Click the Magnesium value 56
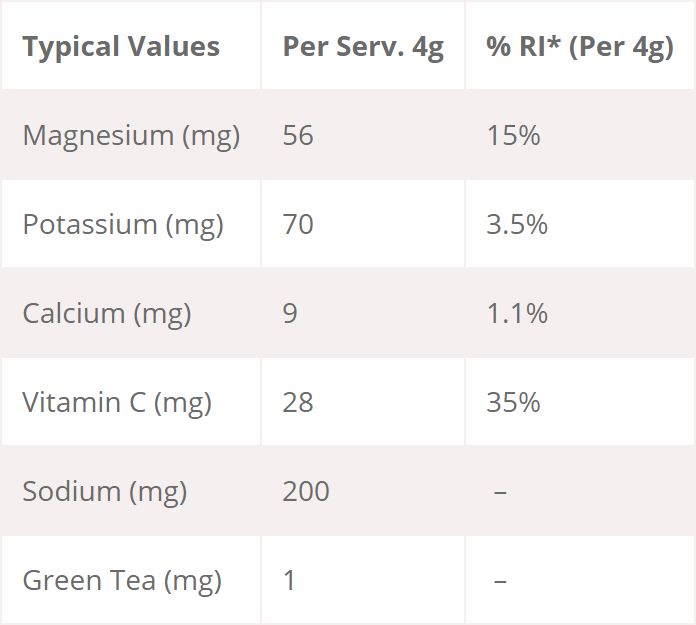The width and height of the screenshot is (696, 625). [298, 136]
